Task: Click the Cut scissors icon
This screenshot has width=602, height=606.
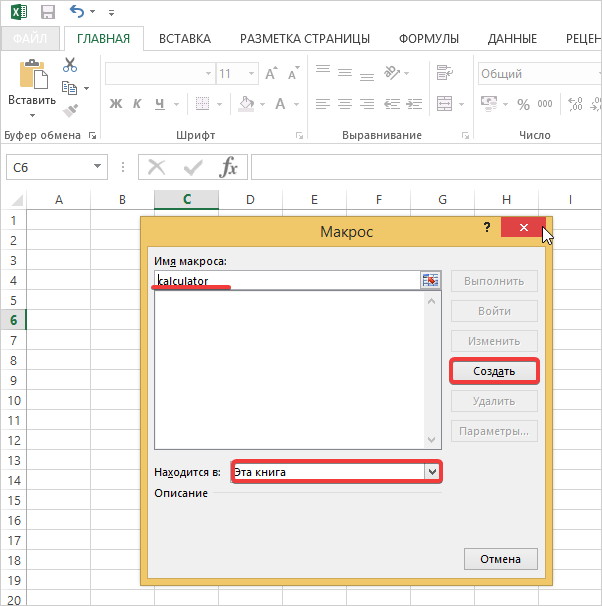Action: pyautogui.click(x=70, y=65)
